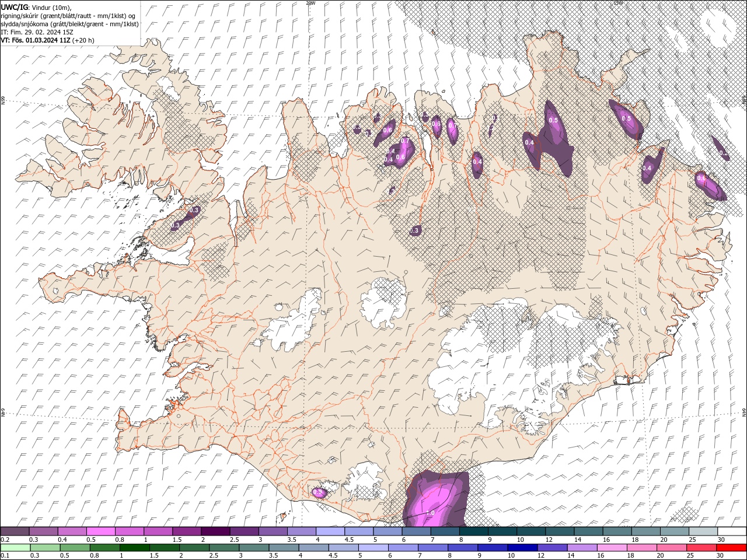Click lower legend swatch starting at 7
Image resolution: width=747 pixels, height=560 pixels.
pos(432,548)
